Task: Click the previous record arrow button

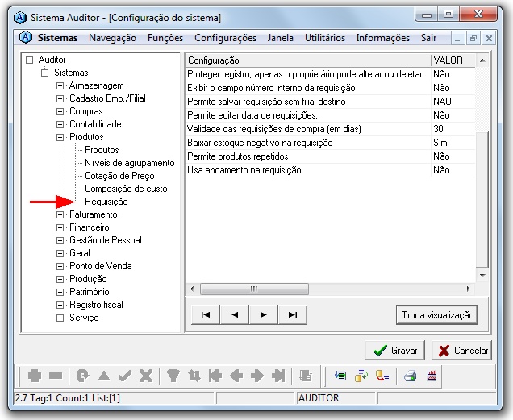Action: coord(234,315)
